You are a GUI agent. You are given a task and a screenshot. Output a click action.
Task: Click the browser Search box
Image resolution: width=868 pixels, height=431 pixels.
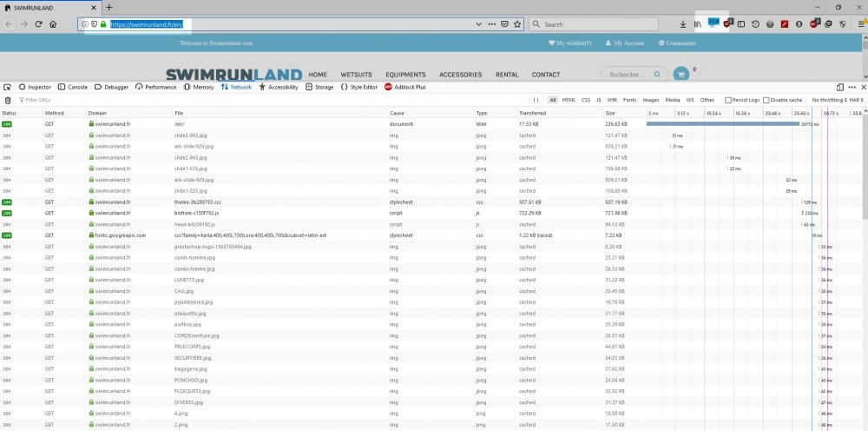(x=594, y=24)
